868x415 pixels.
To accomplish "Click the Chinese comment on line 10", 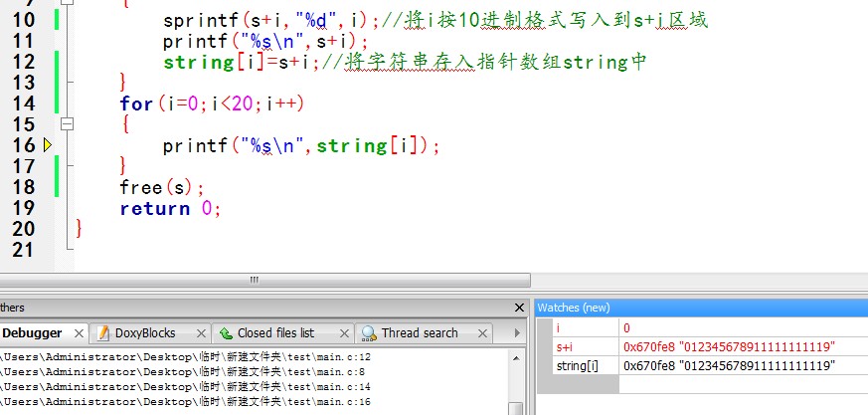I will point(544,21).
